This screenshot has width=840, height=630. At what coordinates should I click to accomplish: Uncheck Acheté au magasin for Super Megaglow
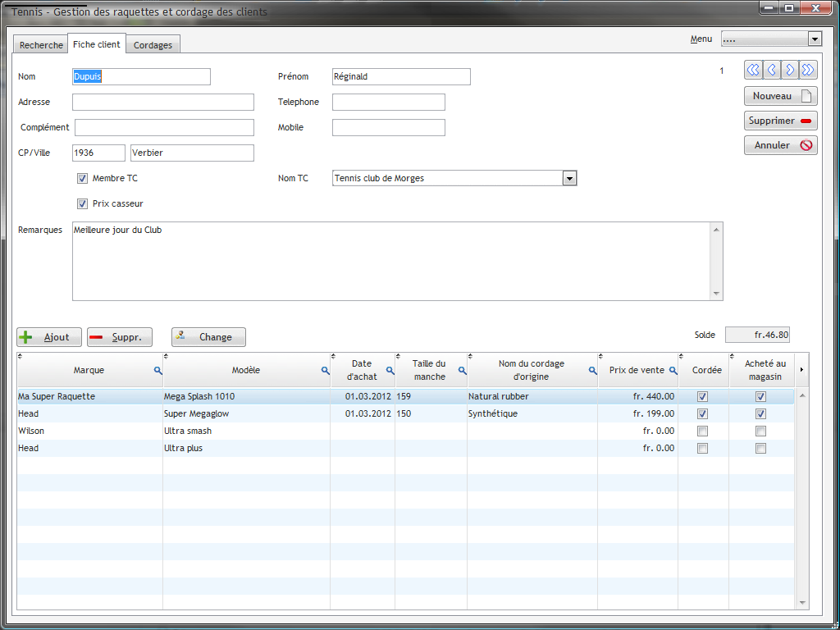pos(760,413)
